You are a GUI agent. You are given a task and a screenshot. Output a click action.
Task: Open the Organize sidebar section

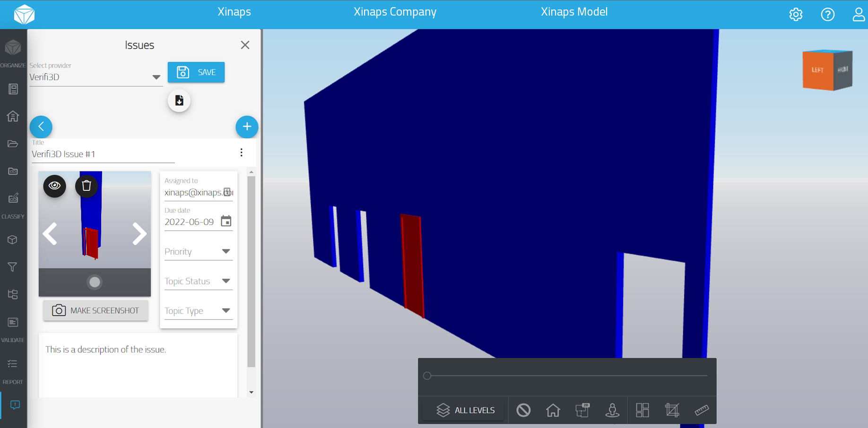click(13, 53)
